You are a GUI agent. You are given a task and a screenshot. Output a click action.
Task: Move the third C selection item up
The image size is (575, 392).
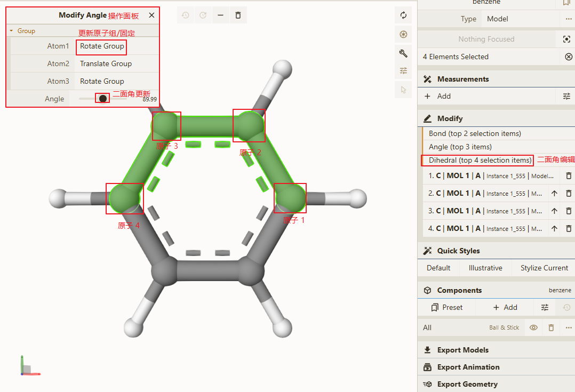click(x=554, y=211)
